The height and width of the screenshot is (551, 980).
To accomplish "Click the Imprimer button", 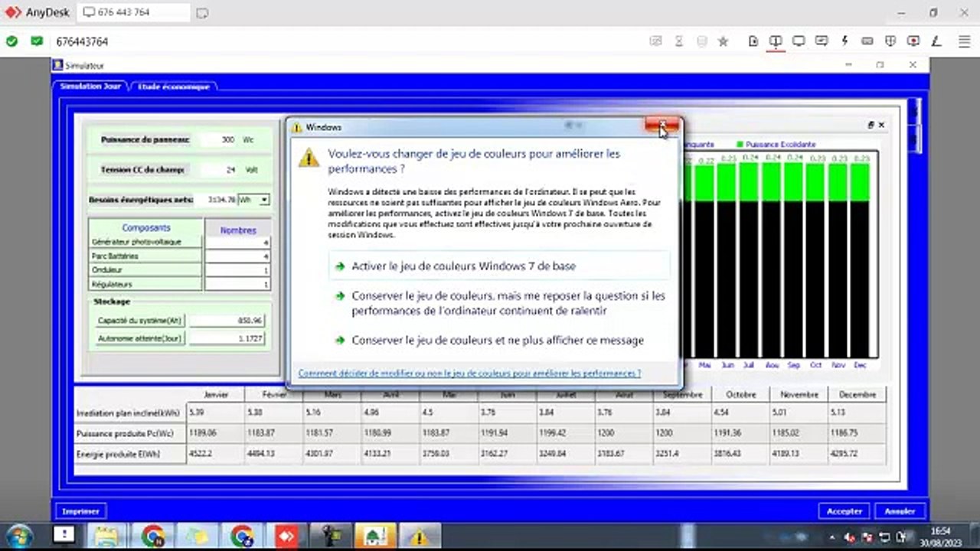I will (80, 511).
